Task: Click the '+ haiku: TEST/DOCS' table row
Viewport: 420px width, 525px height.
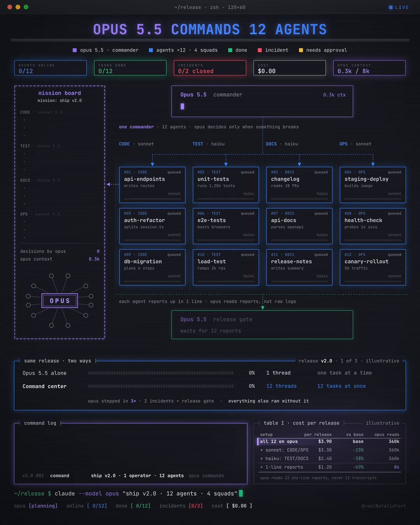Action: pyautogui.click(x=329, y=458)
